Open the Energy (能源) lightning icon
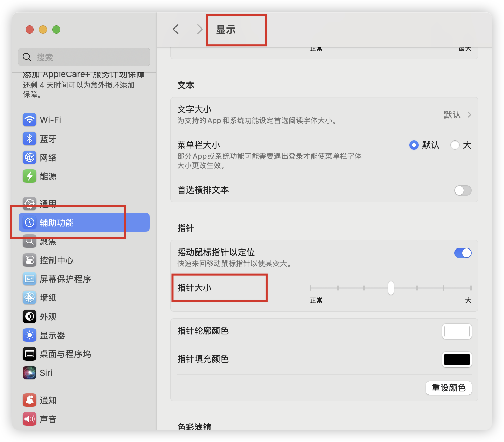Image resolution: width=504 pixels, height=442 pixels. tap(30, 176)
